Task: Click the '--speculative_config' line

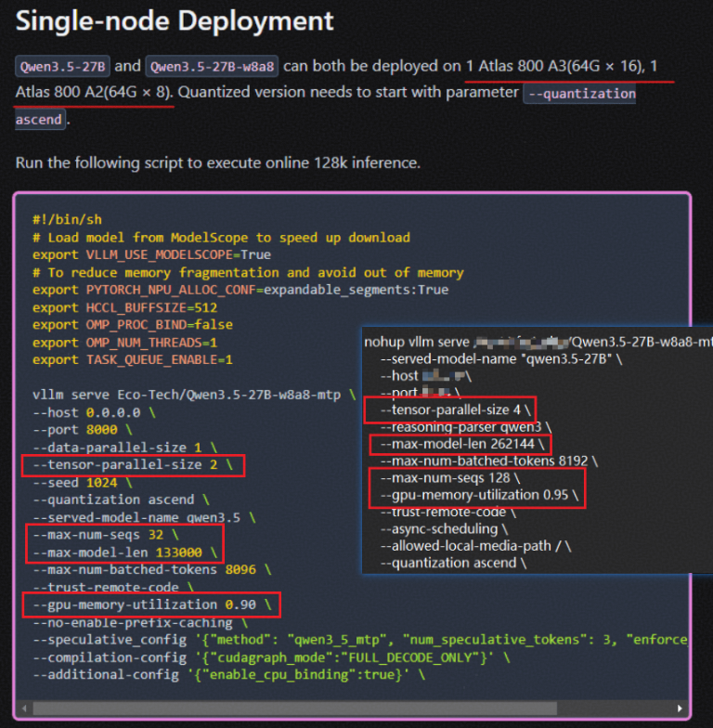Action: (x=360, y=640)
